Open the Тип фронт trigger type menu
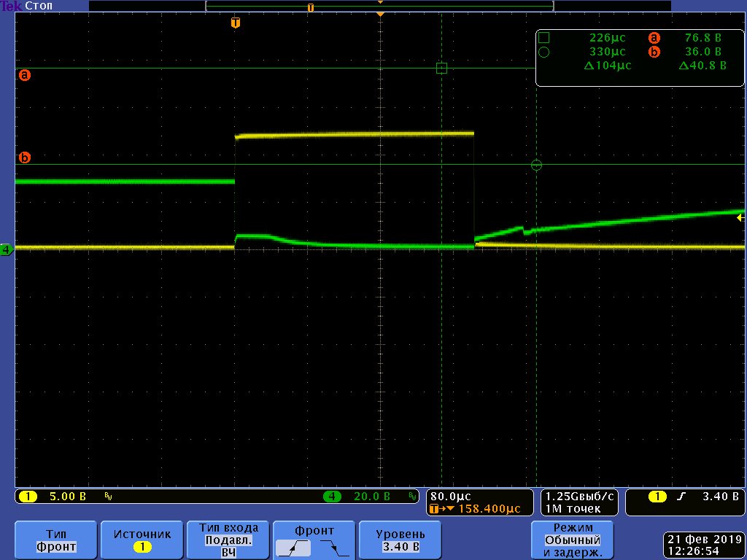Image resolution: width=747 pixels, height=560 pixels. (55, 540)
